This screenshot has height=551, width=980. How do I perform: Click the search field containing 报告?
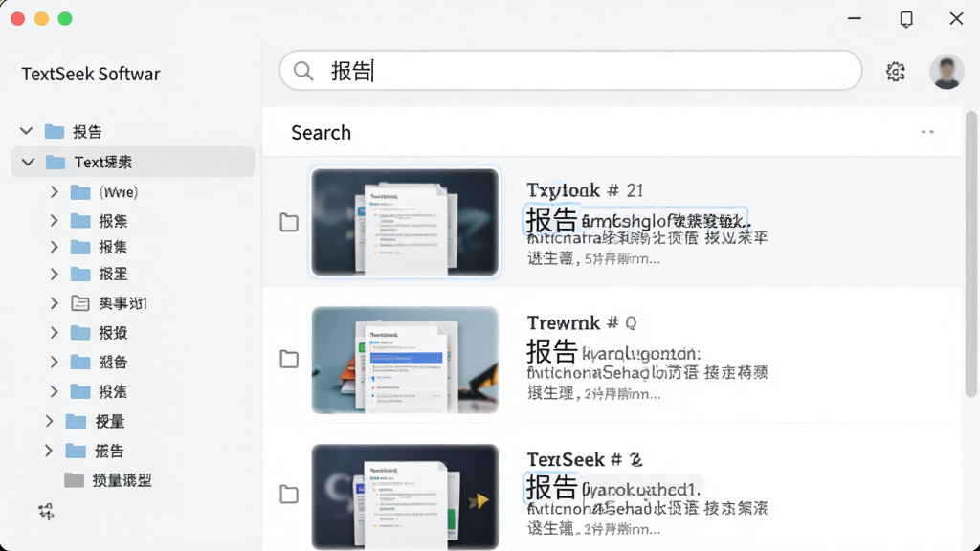coord(570,71)
